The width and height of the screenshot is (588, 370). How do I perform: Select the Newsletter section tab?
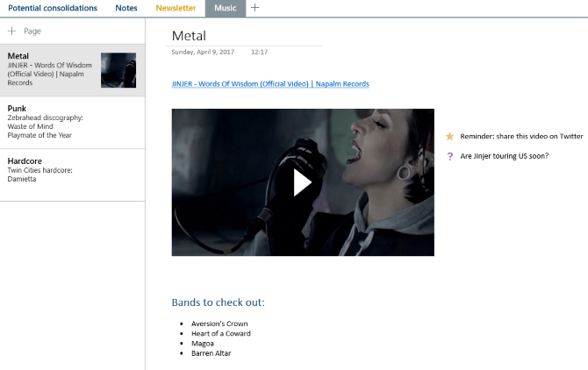coord(176,8)
